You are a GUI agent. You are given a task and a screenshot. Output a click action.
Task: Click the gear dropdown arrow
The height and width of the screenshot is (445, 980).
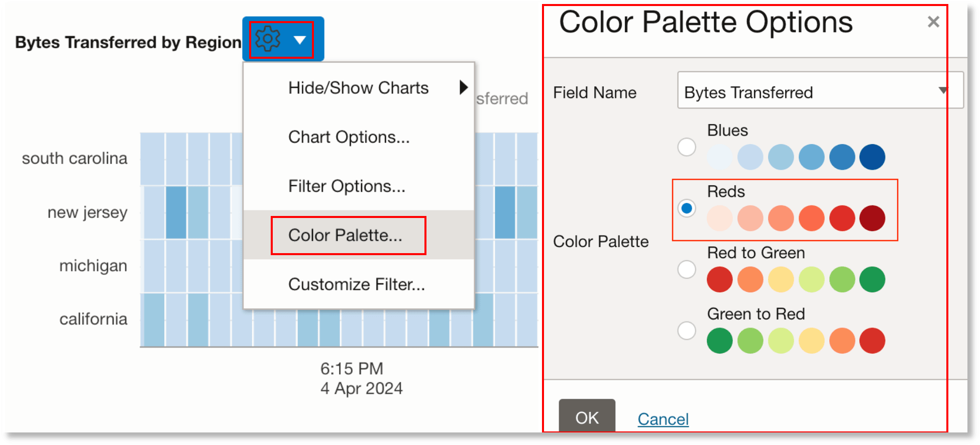tap(300, 40)
